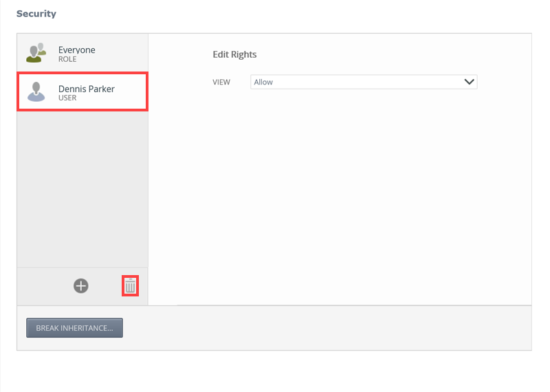This screenshot has width=550, height=392.
Task: Click the chevron arrow on the Allow dropdown
Action: pyautogui.click(x=469, y=82)
